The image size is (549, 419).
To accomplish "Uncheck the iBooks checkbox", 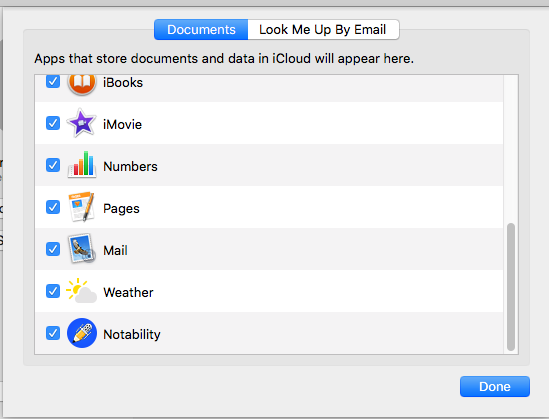I will (x=53, y=82).
